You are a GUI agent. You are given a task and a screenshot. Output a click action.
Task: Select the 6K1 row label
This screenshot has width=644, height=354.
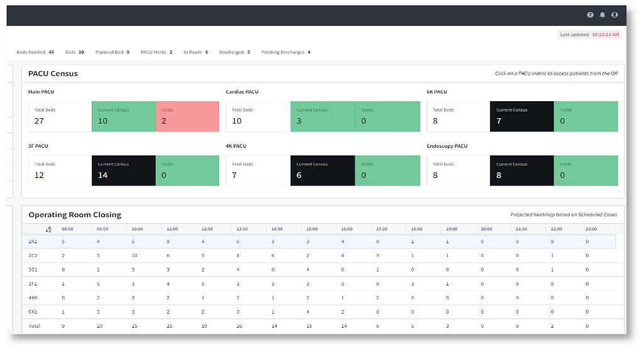(33, 312)
